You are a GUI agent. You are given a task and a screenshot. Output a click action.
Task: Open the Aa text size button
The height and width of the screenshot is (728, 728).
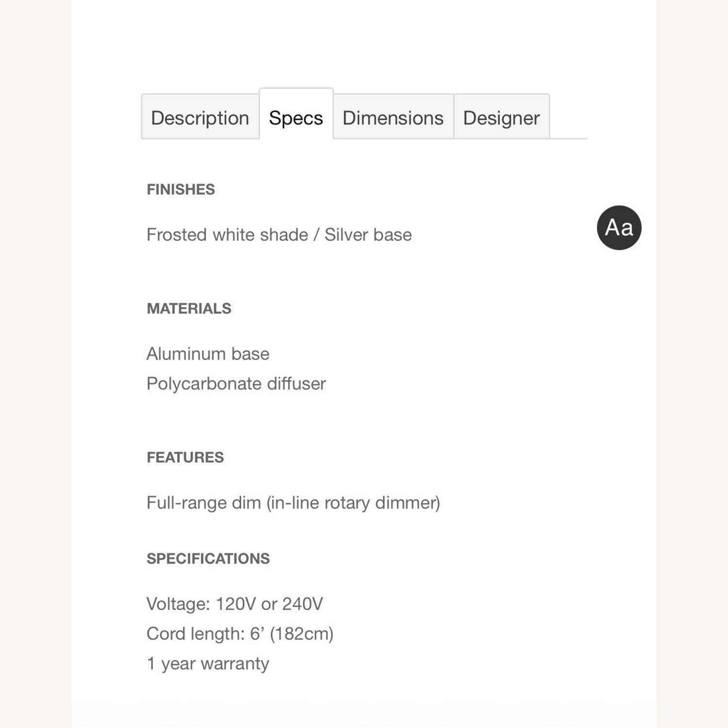click(619, 228)
